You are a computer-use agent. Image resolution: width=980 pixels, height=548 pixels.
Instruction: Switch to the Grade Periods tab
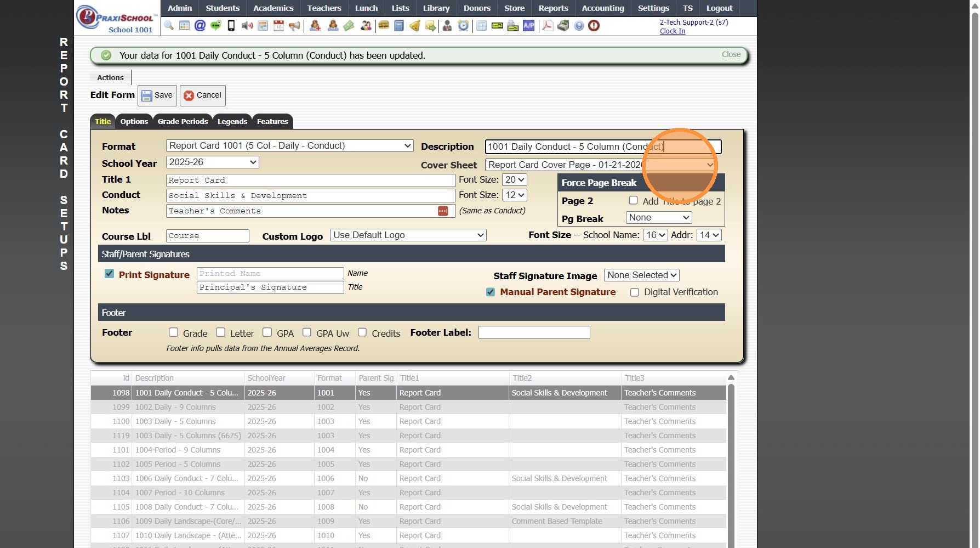pyautogui.click(x=183, y=122)
